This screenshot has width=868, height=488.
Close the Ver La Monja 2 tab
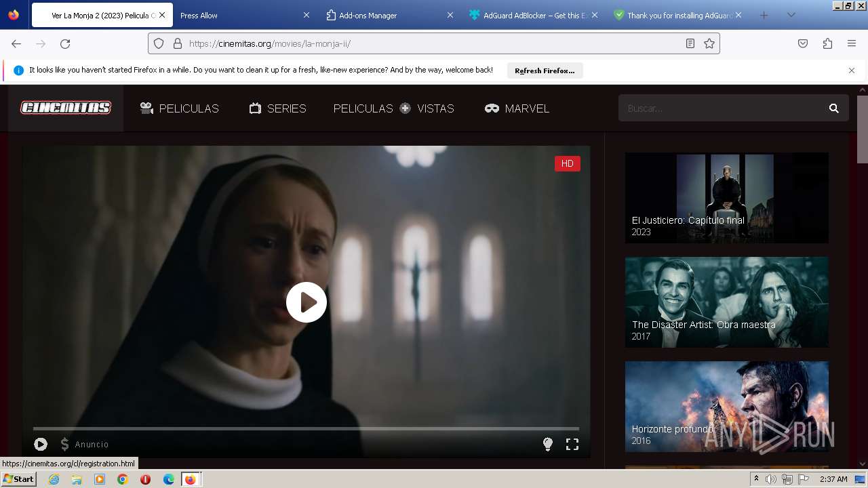(162, 15)
